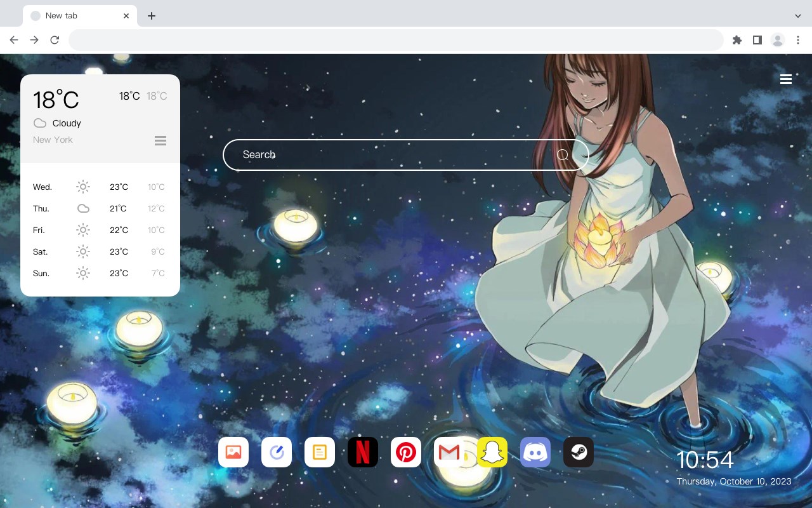Click the cloud icon beside Cloudy

pos(40,123)
